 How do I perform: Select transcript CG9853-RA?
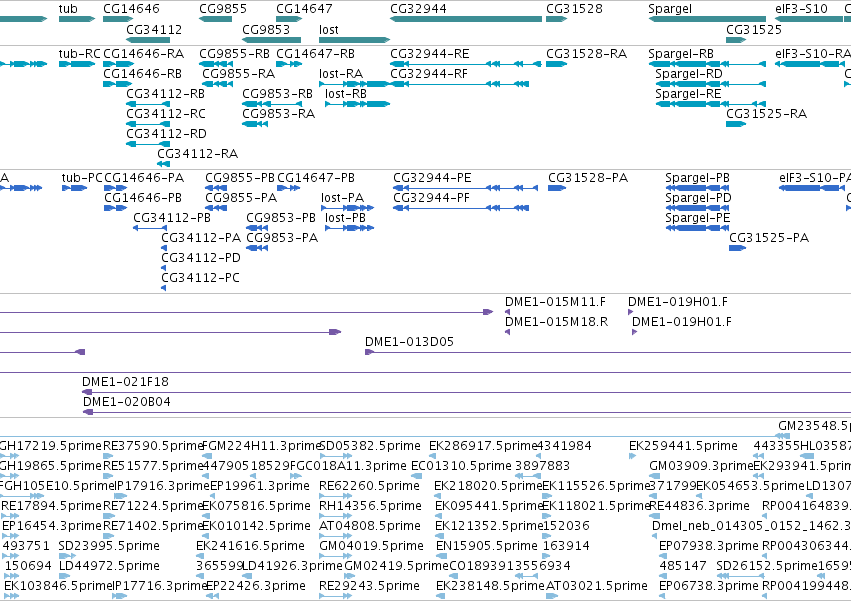pyautogui.click(x=278, y=114)
